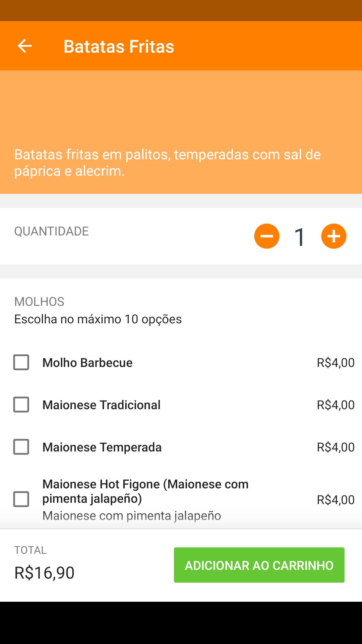Image resolution: width=362 pixels, height=644 pixels.
Task: Tap the Batatas Fritas header title
Action: (119, 46)
